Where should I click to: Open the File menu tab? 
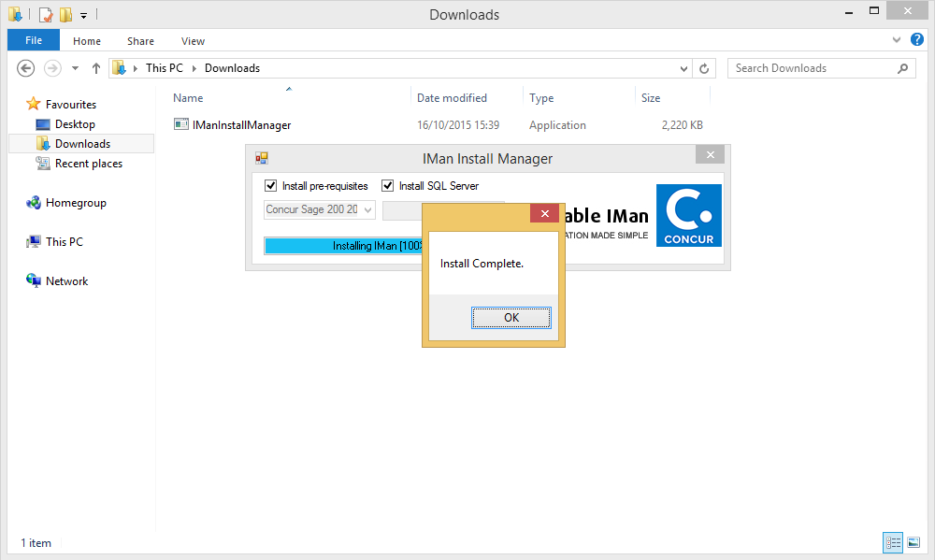tap(34, 41)
